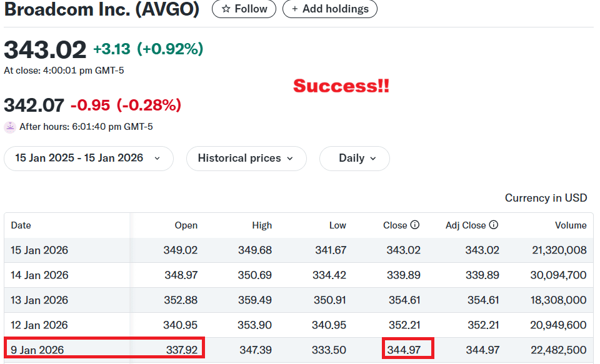Click the Low column header
Screen dimensions: 600x364
pos(337,225)
